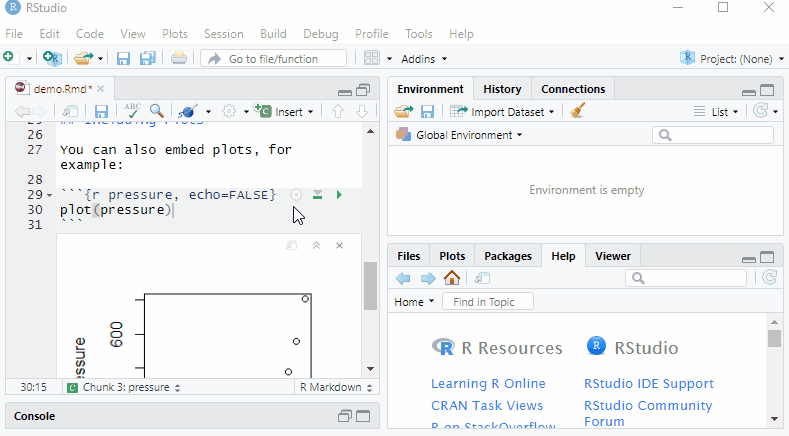This screenshot has width=789, height=436.
Task: Switch to the Packages tab
Action: point(508,256)
